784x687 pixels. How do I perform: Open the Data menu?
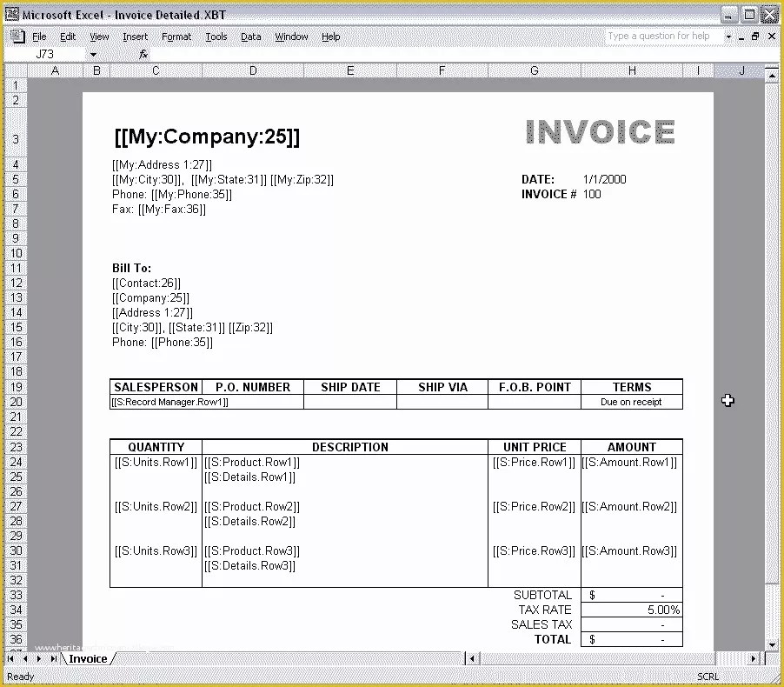tap(250, 37)
